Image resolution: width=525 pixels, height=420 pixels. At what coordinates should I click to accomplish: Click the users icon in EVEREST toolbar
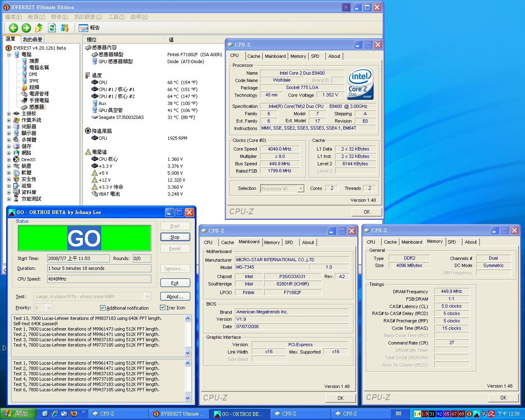click(64, 28)
